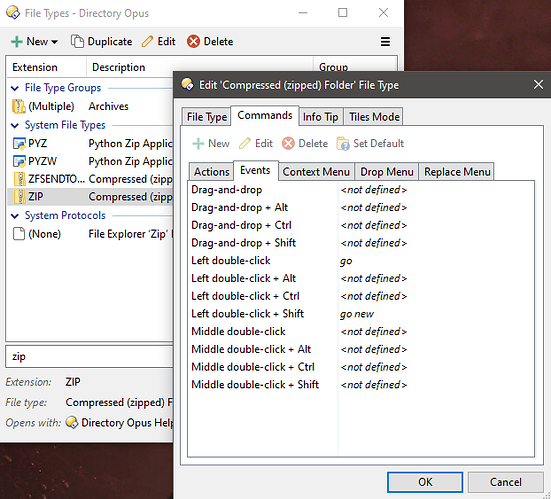
Task: Click the Cancel button
Action: click(x=506, y=482)
